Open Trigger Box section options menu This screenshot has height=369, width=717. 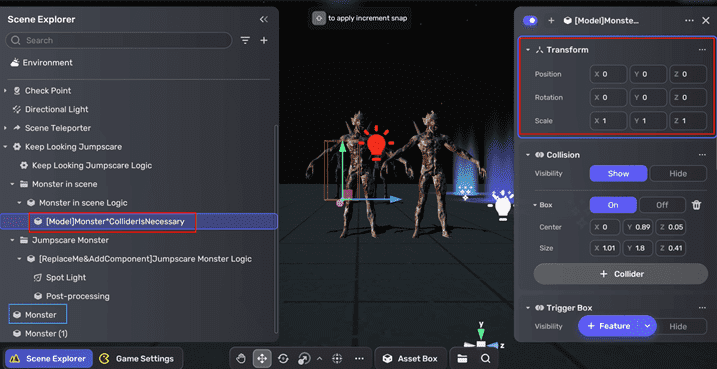tap(702, 308)
